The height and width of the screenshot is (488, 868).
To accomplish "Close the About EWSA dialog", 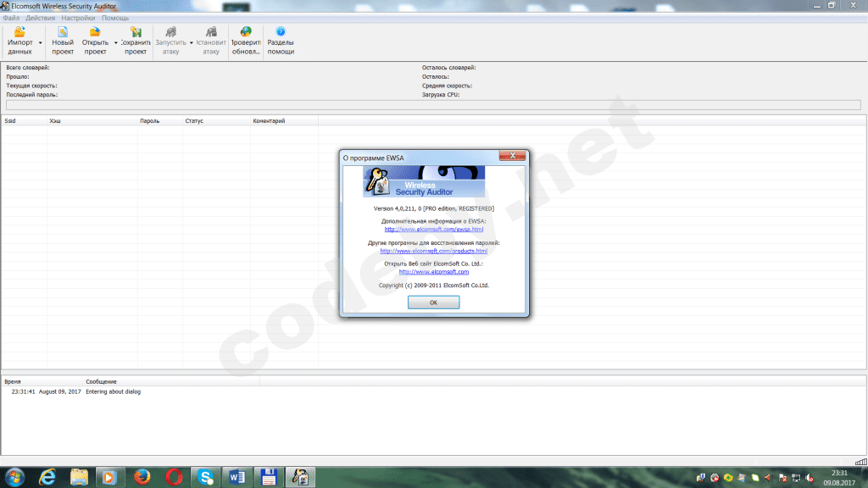I will pyautogui.click(x=512, y=156).
